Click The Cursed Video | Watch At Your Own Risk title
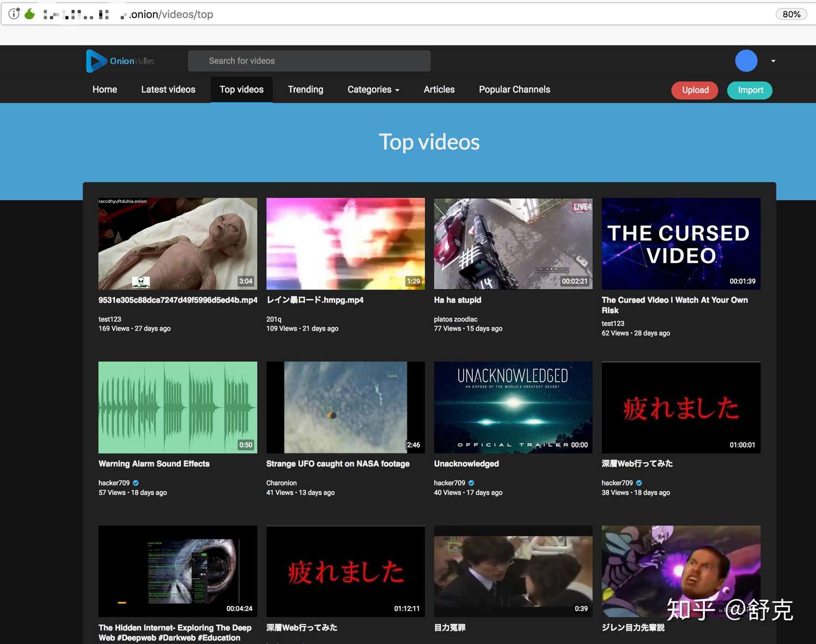The image size is (816, 644). 675,305
